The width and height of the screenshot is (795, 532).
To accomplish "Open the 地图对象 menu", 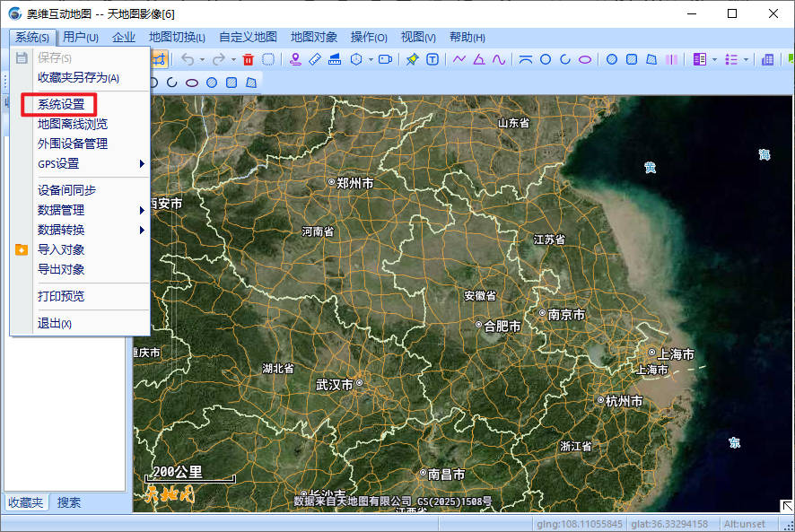I will coord(313,37).
